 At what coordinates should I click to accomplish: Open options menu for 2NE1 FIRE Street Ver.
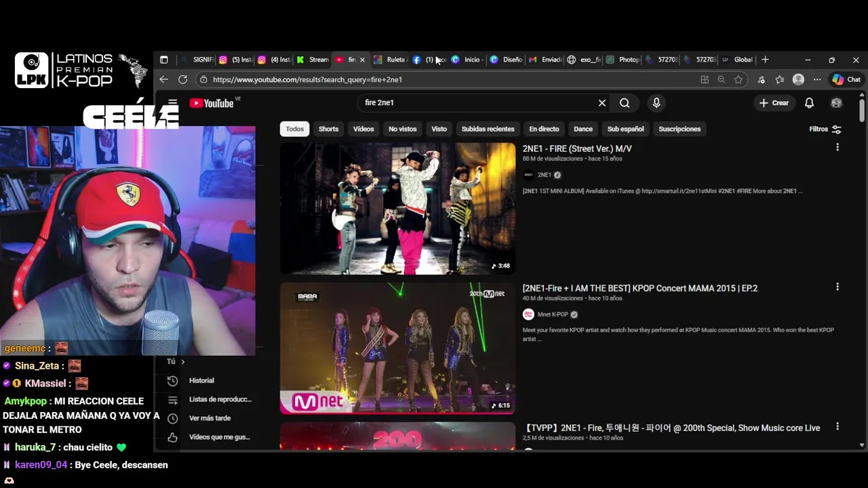coord(837,147)
